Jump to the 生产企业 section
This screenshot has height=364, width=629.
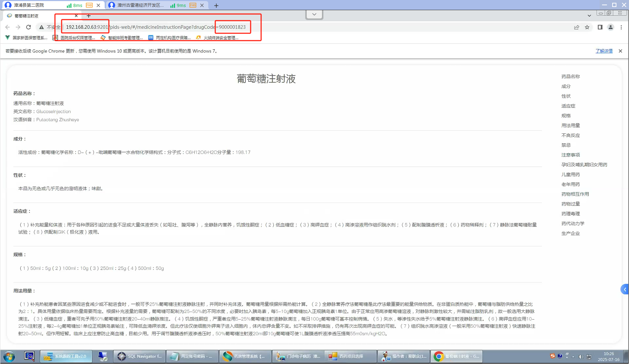pos(571,233)
